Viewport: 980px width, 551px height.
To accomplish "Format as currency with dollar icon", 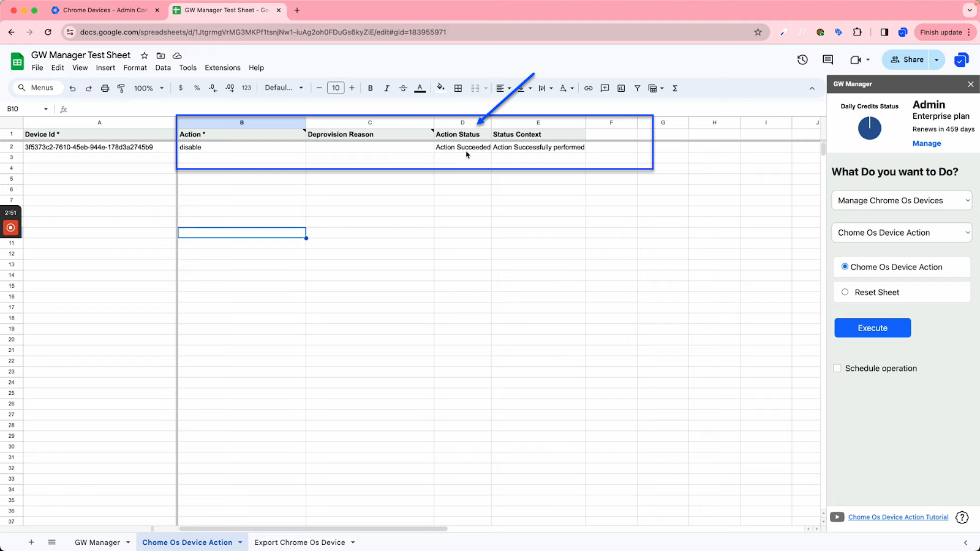I will pyautogui.click(x=181, y=88).
